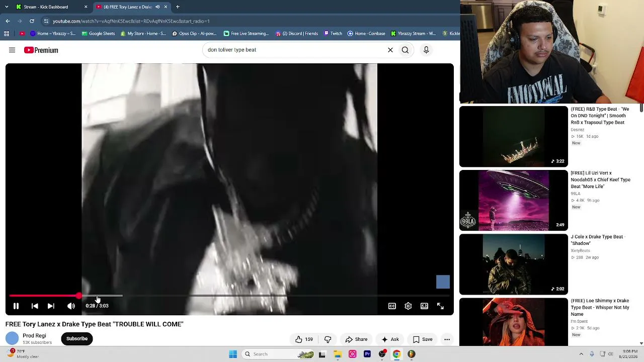Clear the YouTube search text
Image resolution: width=644 pixels, height=362 pixels.
coord(390,50)
